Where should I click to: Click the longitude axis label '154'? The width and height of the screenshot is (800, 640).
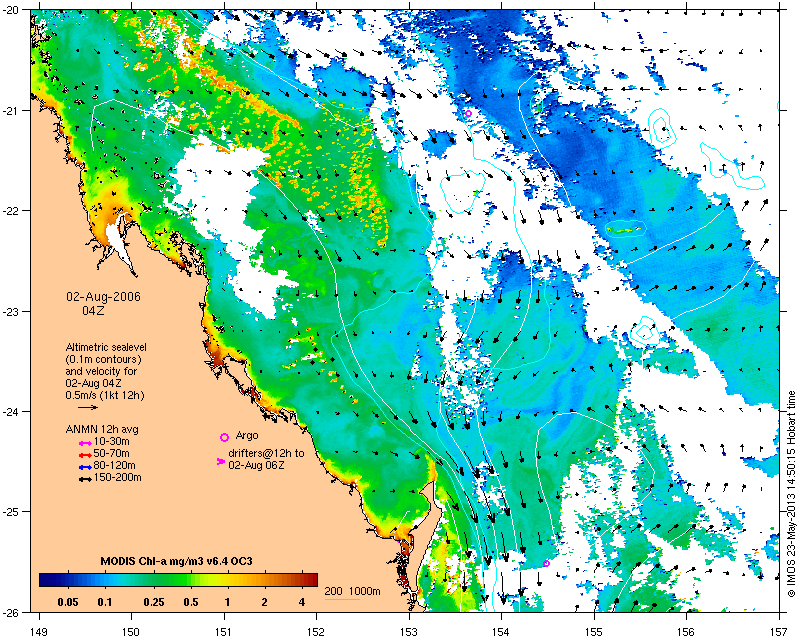[x=502, y=632]
